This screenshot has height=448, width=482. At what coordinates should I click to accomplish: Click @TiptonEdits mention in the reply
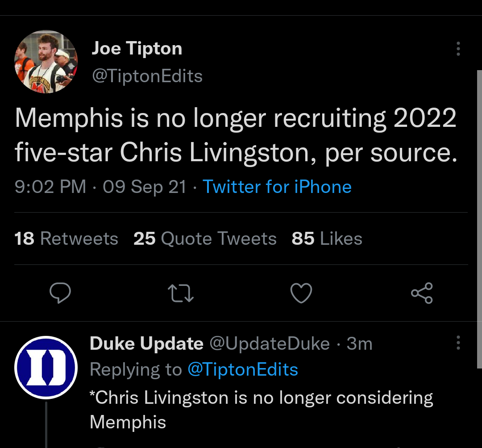tap(242, 369)
